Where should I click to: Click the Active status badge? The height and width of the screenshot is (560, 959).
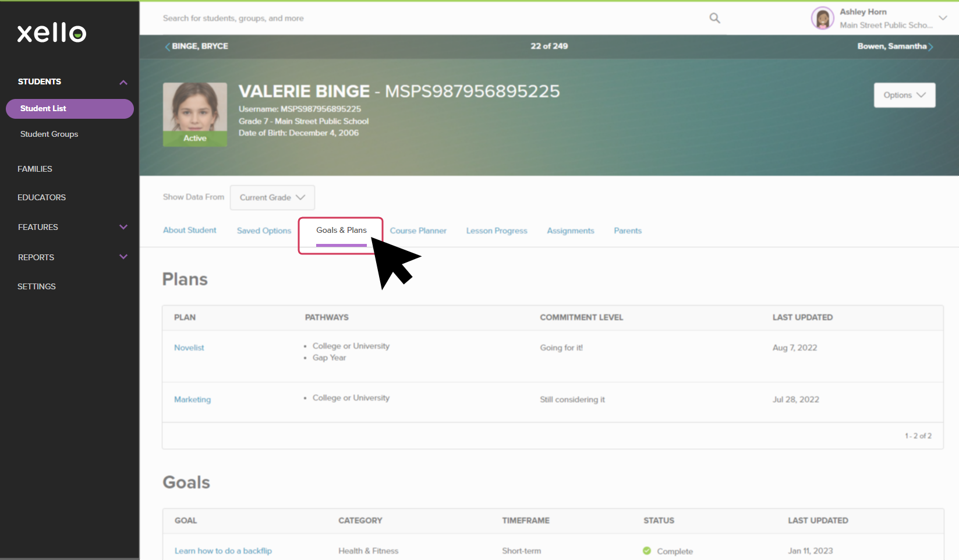[195, 139]
